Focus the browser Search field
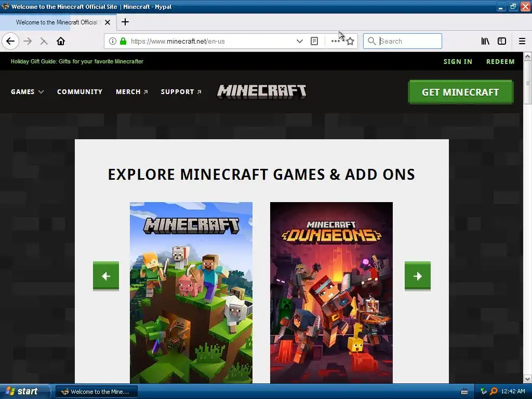Screen dimensions: 532x399 403,41
